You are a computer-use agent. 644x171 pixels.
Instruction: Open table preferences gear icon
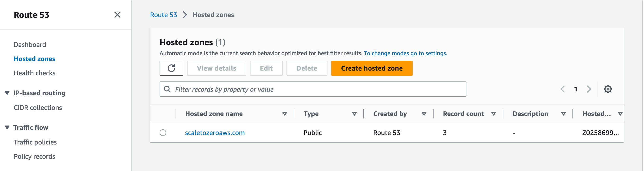tap(608, 89)
